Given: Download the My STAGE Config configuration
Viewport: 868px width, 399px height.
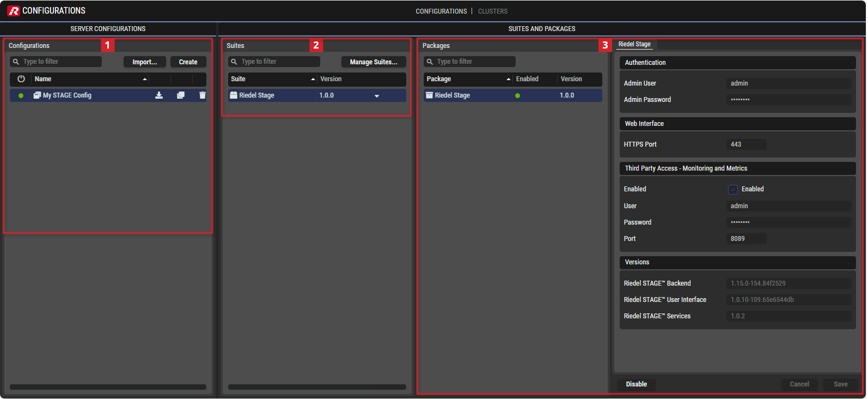Looking at the screenshot, I should [x=159, y=95].
